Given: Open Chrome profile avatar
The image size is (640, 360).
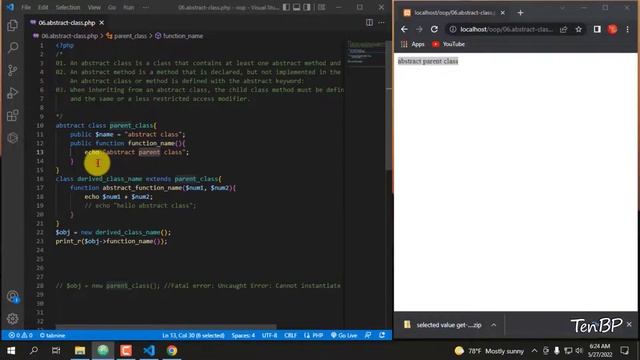Looking at the screenshot, I should 612,29.
